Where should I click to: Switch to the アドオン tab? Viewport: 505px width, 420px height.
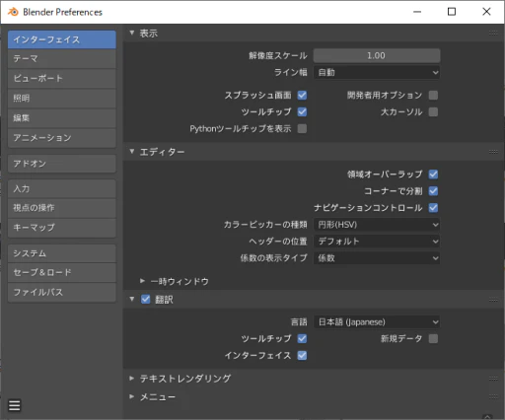62,164
